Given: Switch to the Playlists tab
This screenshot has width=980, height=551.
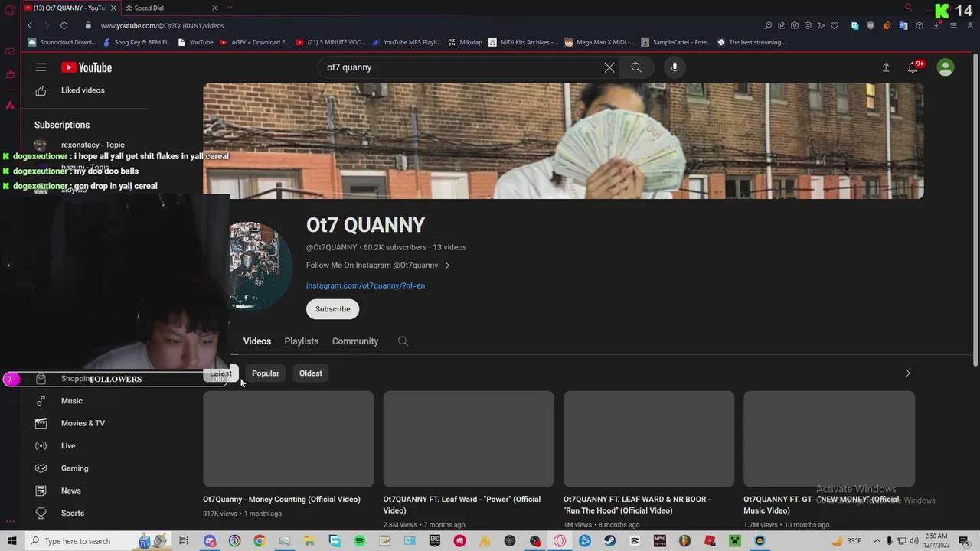Looking at the screenshot, I should click(x=301, y=341).
